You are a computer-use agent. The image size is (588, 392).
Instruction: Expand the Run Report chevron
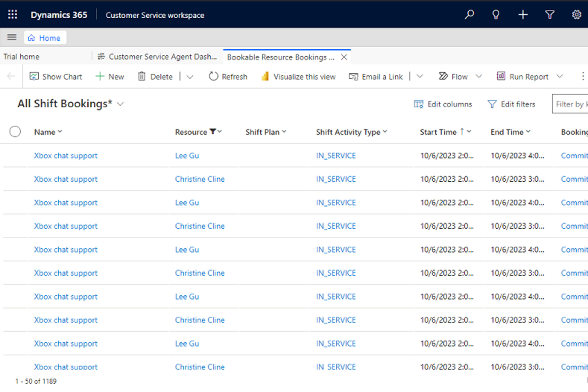560,76
